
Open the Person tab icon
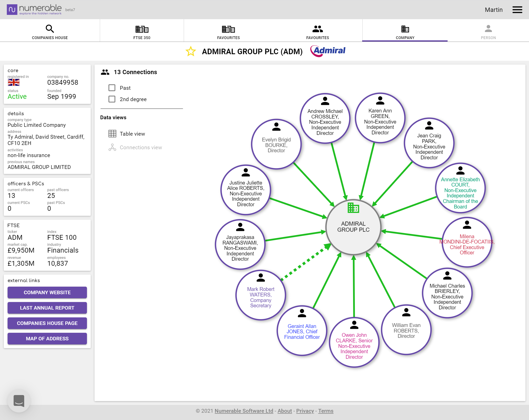coord(488,29)
